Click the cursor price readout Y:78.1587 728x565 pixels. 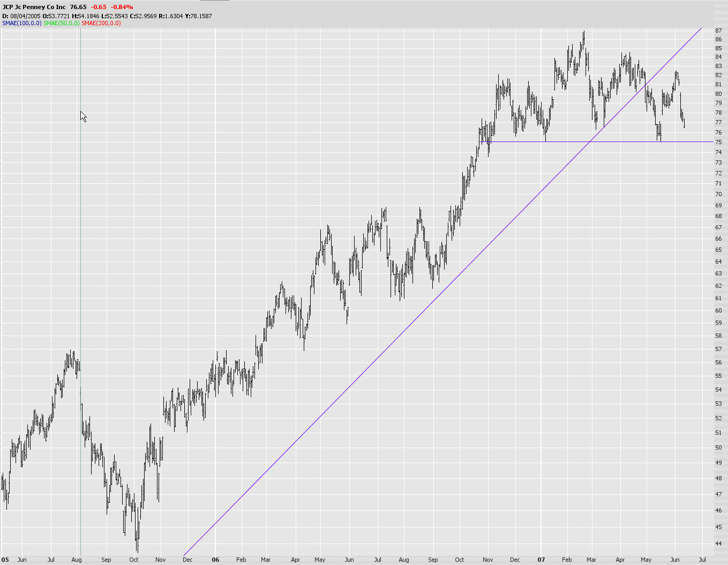[x=198, y=16]
